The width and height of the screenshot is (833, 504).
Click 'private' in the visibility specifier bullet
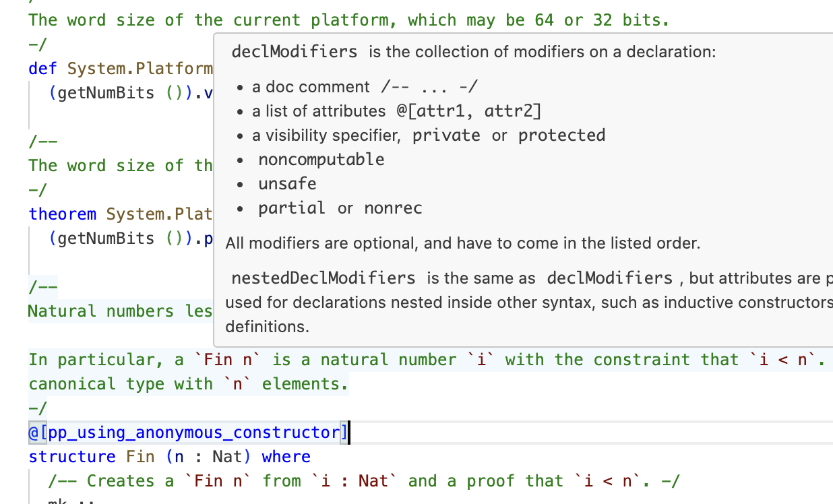click(x=446, y=135)
